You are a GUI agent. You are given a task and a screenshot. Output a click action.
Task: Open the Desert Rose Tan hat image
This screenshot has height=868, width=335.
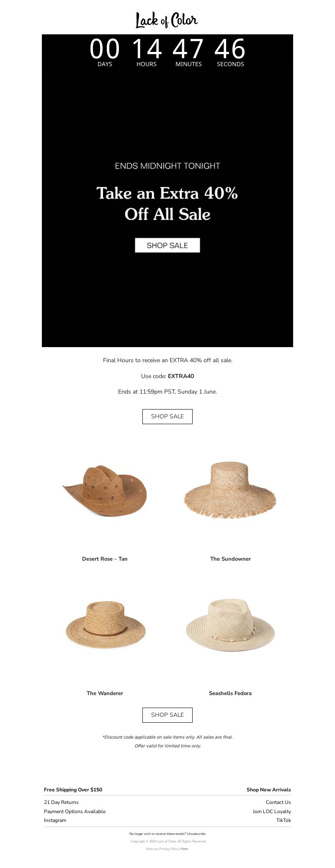(x=105, y=490)
